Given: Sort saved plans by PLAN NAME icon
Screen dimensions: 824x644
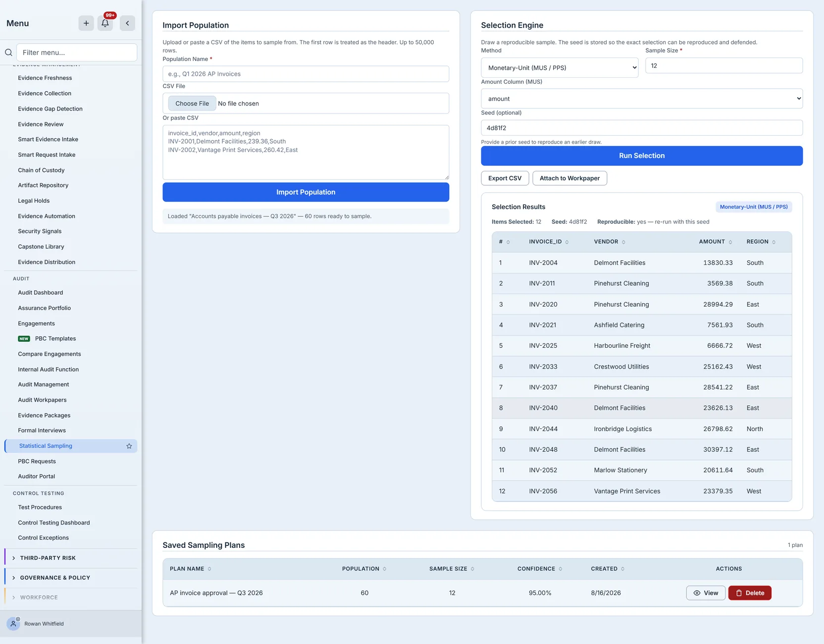Looking at the screenshot, I should pos(209,569).
